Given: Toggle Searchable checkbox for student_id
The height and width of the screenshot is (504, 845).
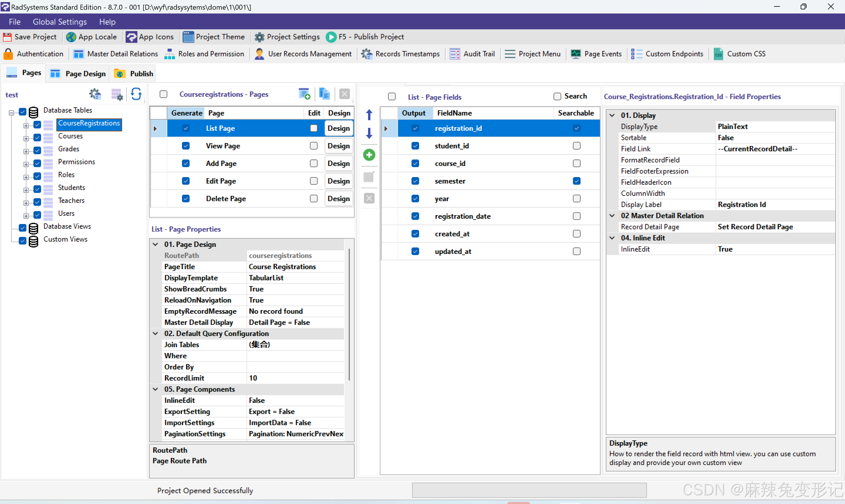Looking at the screenshot, I should click(x=576, y=146).
